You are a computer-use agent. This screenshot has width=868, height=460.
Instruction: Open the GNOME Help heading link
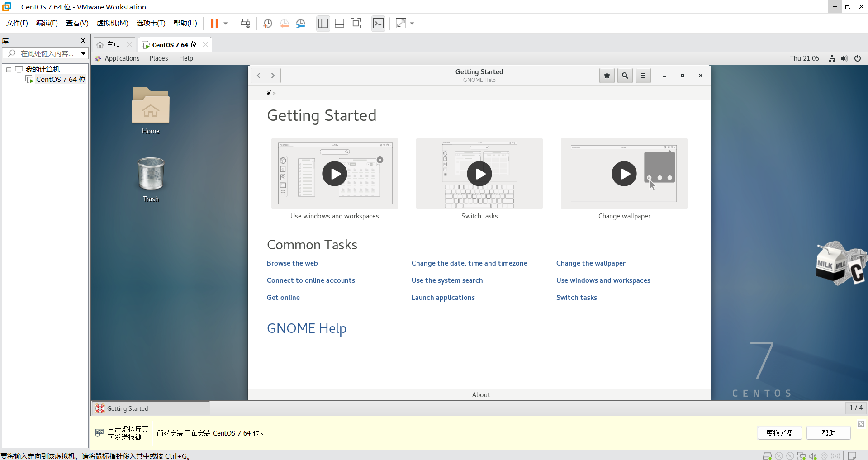307,328
